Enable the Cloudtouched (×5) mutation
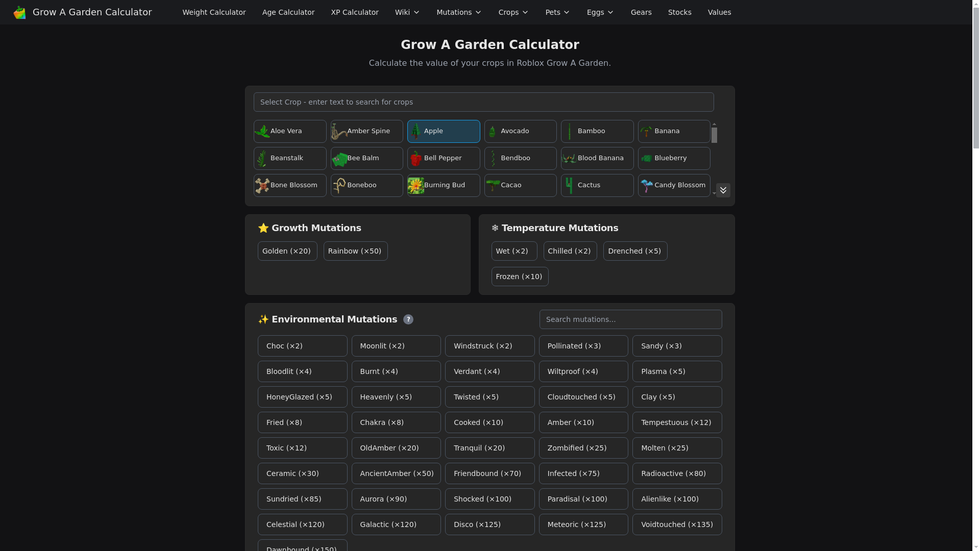This screenshot has height=551, width=980. click(583, 397)
